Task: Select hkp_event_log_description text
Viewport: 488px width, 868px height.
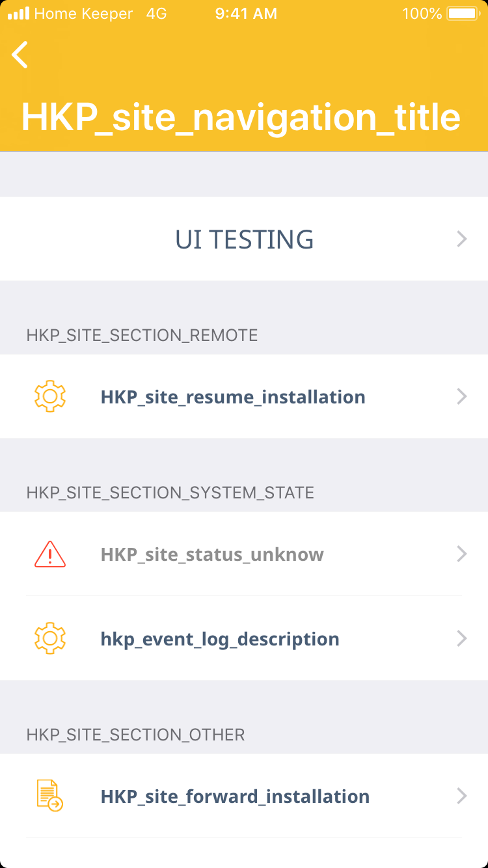Action: (220, 639)
